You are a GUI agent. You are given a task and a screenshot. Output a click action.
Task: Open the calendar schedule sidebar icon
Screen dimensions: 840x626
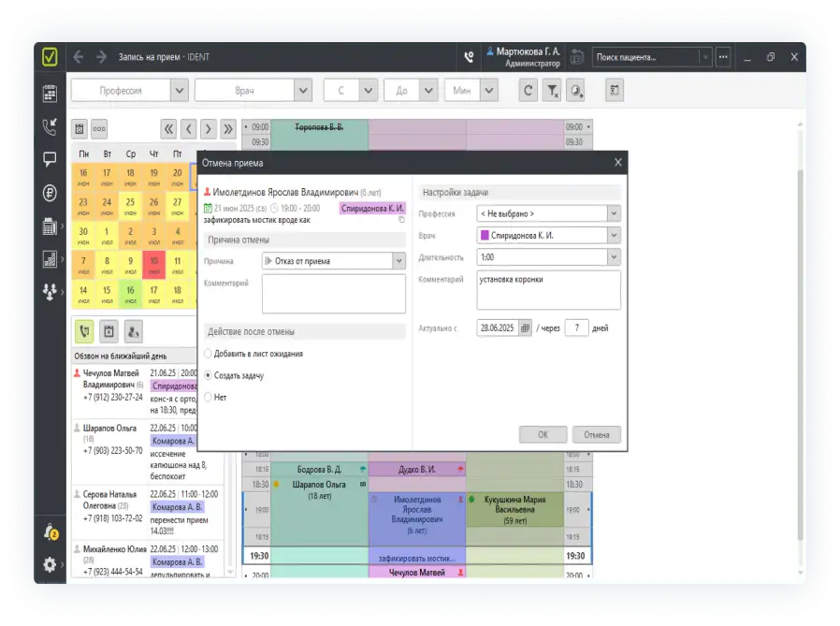point(50,93)
